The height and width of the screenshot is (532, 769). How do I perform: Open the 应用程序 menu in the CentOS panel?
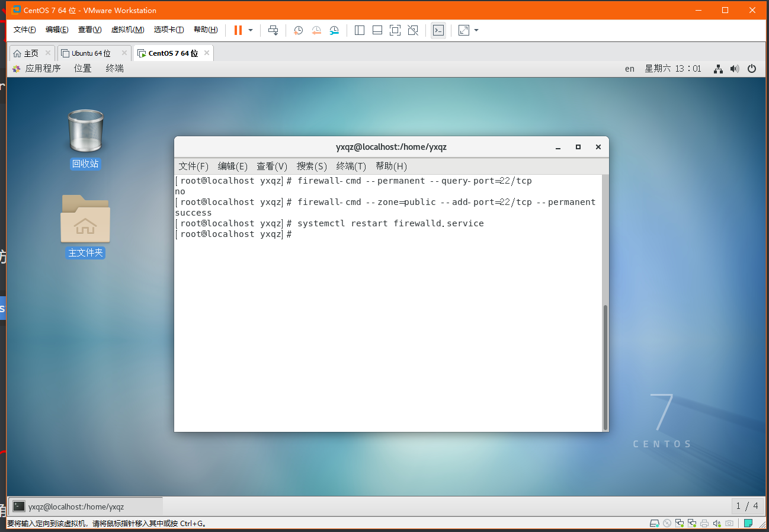[x=36, y=69]
